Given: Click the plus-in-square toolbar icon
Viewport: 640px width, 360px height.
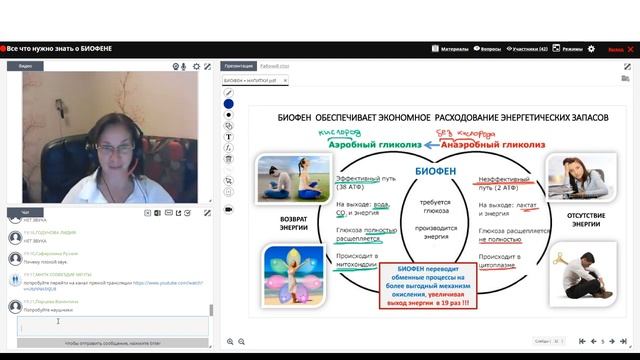Looking at the screenshot, I should (229, 192).
